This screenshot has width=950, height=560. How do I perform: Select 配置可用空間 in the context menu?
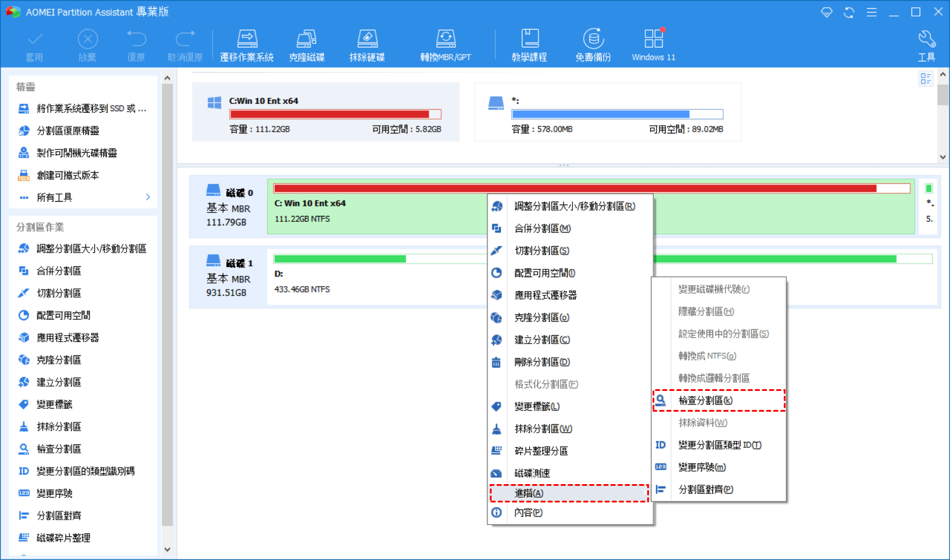[x=570, y=273]
